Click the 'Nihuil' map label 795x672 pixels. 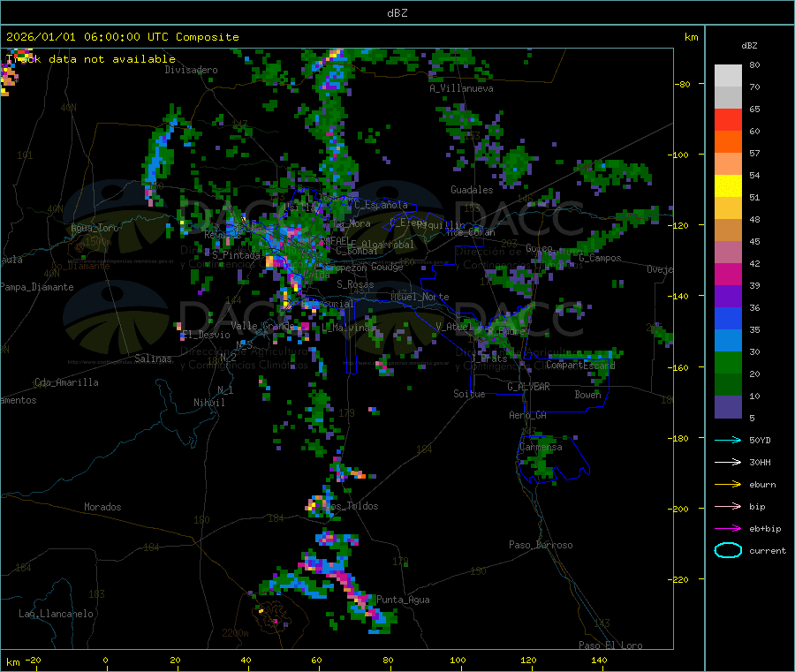coord(208,403)
